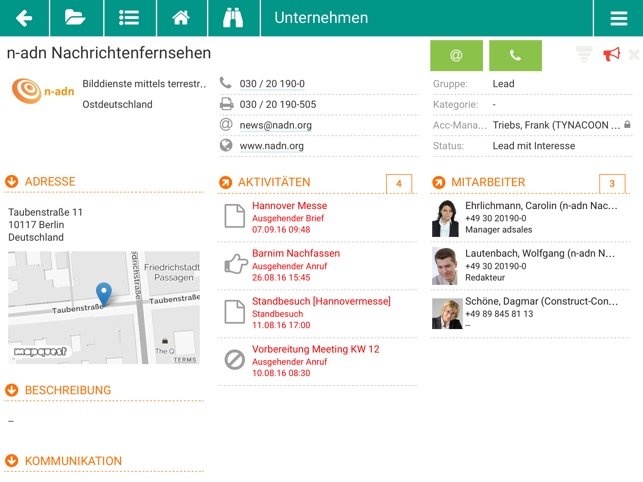Click the green email @ button

(x=456, y=55)
